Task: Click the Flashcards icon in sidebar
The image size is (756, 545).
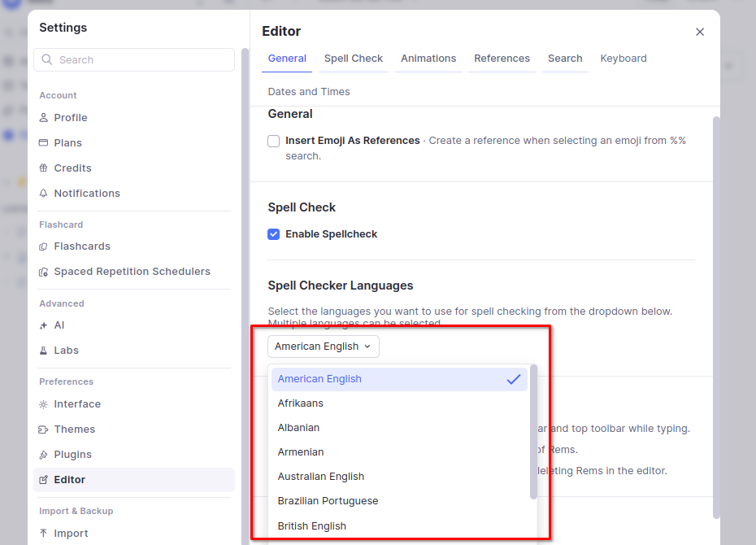Action: tap(44, 246)
